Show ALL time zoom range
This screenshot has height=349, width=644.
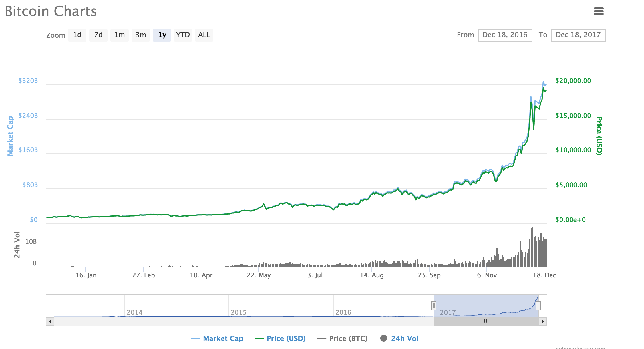point(204,35)
